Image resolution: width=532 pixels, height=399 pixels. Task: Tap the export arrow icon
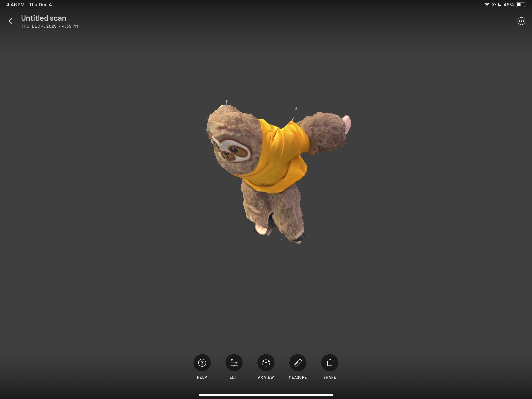(330, 363)
